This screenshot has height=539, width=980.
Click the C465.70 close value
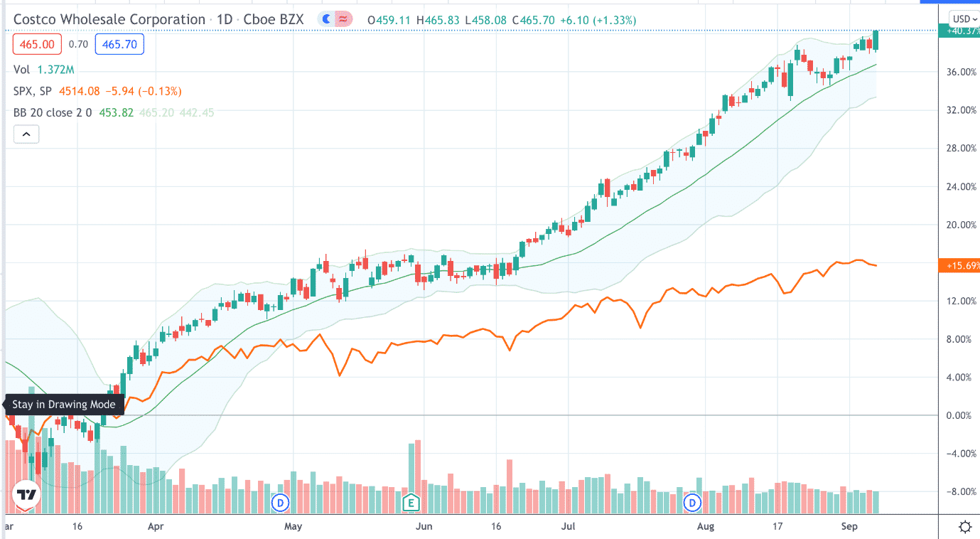point(534,20)
